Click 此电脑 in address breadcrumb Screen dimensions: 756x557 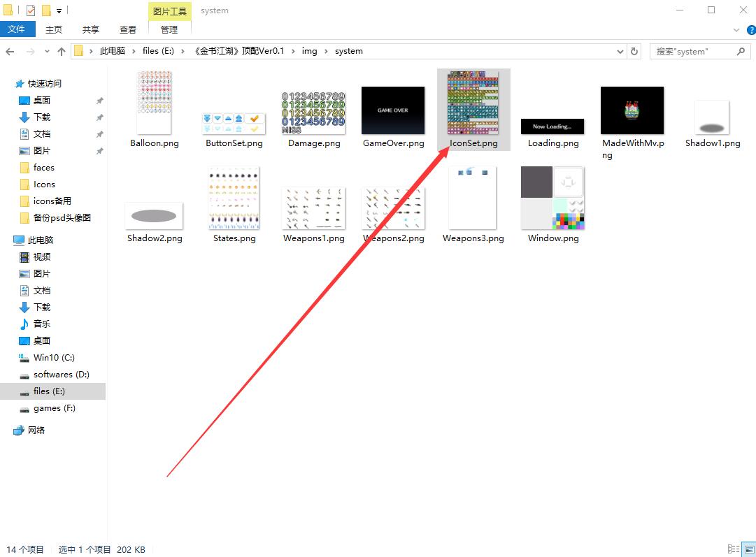tap(113, 51)
